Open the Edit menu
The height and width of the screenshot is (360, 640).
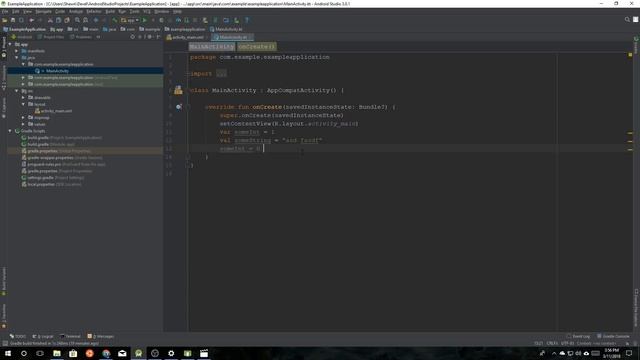click(16, 11)
